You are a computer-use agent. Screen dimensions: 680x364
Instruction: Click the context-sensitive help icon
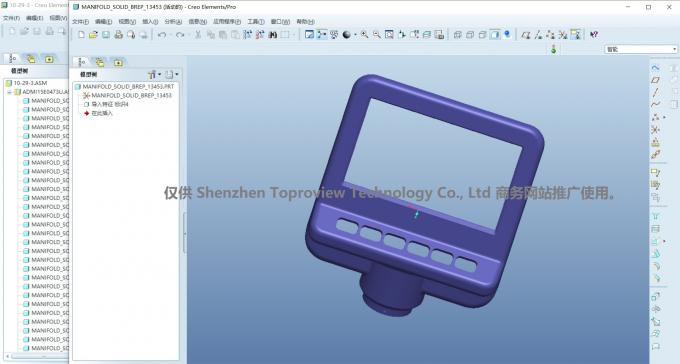[x=594, y=35]
